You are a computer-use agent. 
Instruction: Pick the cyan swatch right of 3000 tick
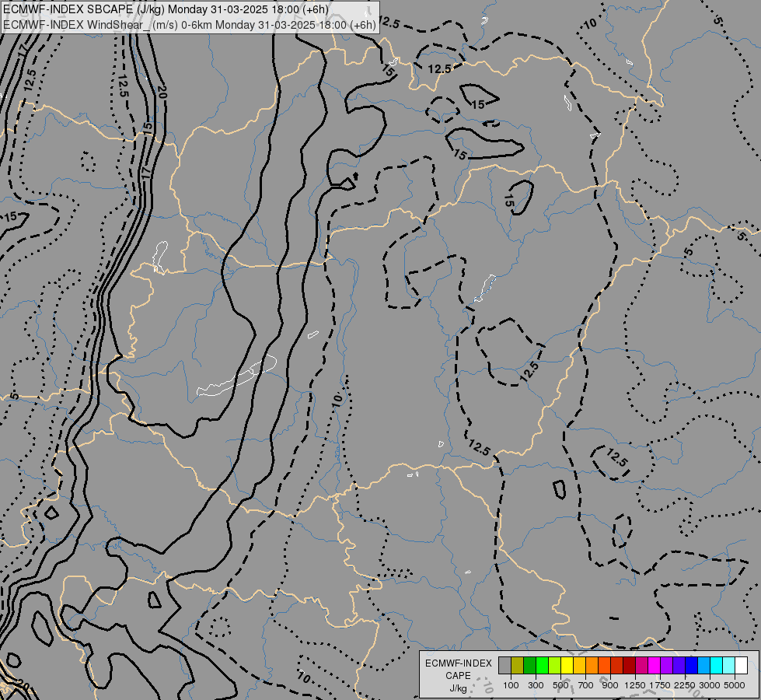[717, 665]
